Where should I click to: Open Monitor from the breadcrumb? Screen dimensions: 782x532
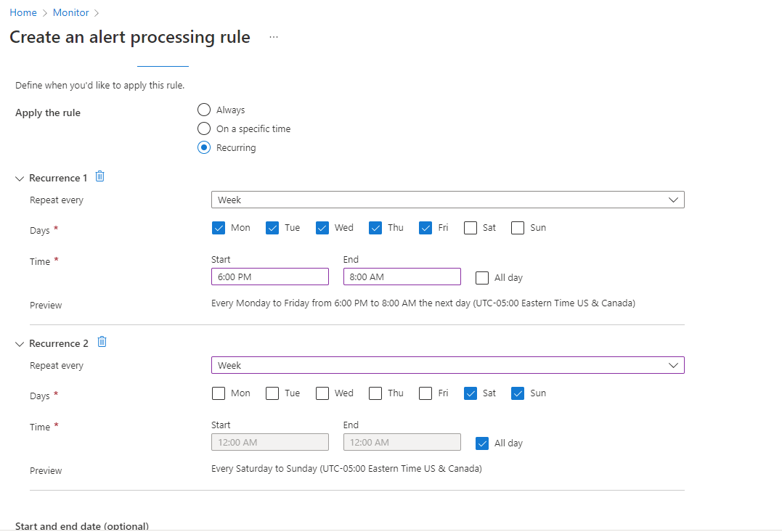(70, 12)
